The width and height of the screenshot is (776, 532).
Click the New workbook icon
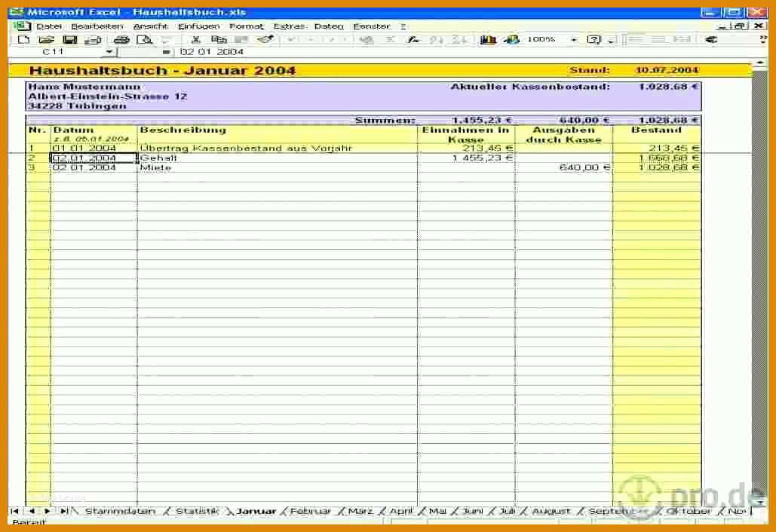[x=23, y=40]
